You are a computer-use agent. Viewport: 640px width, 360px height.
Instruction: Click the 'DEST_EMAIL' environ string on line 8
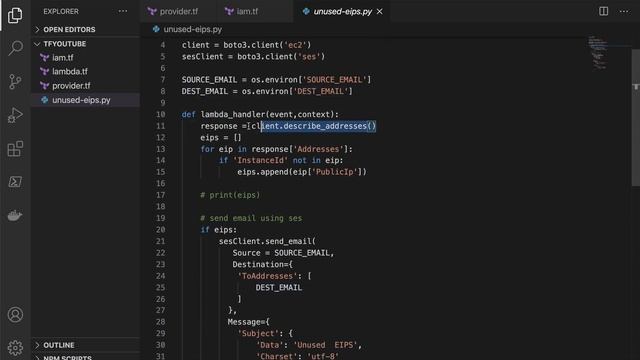320,91
